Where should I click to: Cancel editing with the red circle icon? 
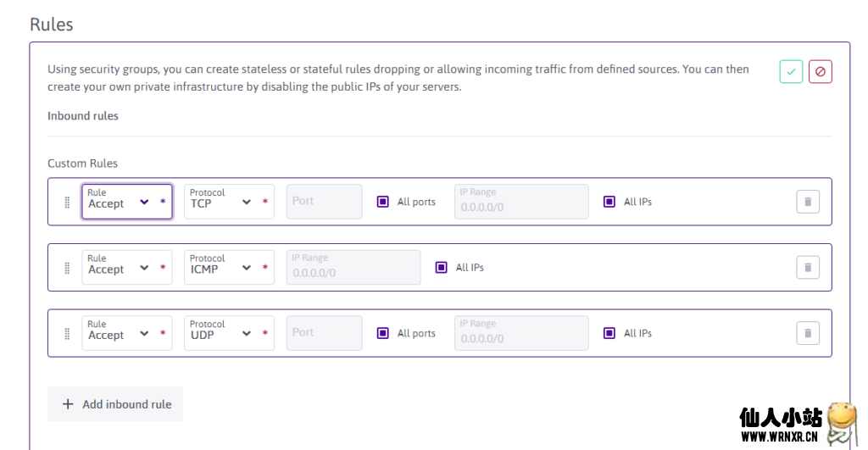(x=820, y=72)
